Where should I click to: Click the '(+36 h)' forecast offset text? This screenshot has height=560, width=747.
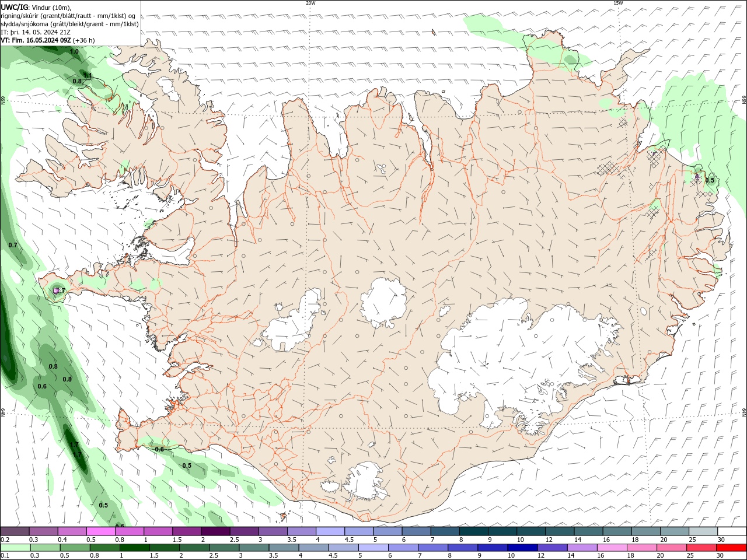pyautogui.click(x=84, y=40)
